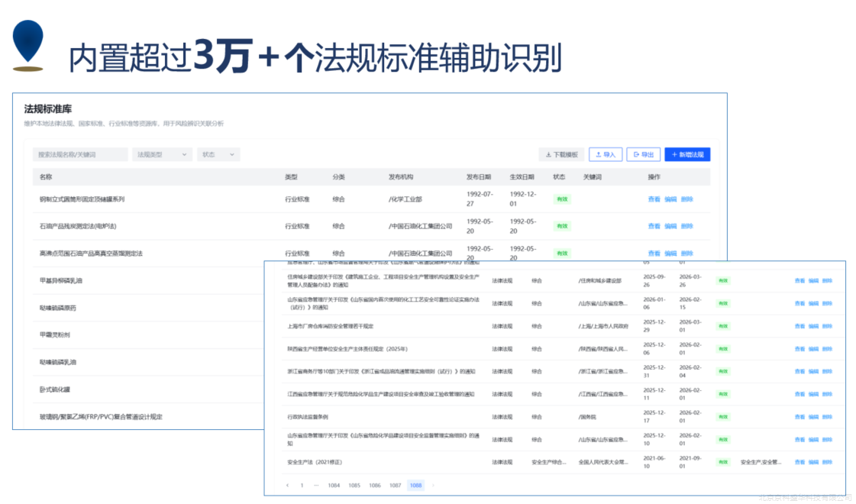Click 编辑 for 石油产品残炭测定法(电炉法)
The height and width of the screenshot is (504, 856).
(670, 226)
